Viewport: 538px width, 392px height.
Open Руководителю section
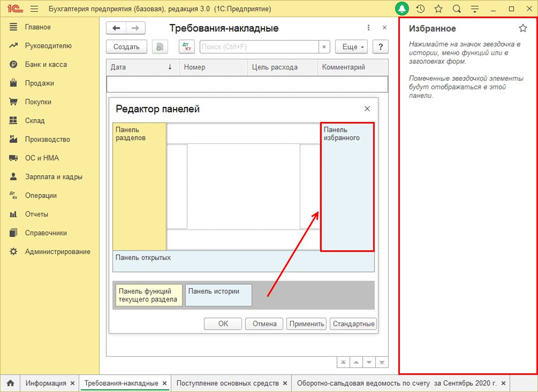tap(48, 45)
